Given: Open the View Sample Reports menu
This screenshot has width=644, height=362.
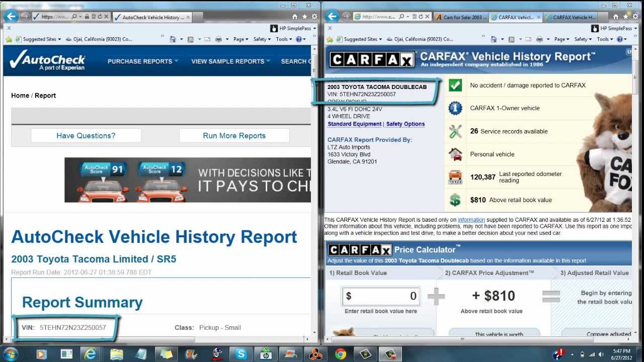Looking at the screenshot, I should tap(230, 61).
